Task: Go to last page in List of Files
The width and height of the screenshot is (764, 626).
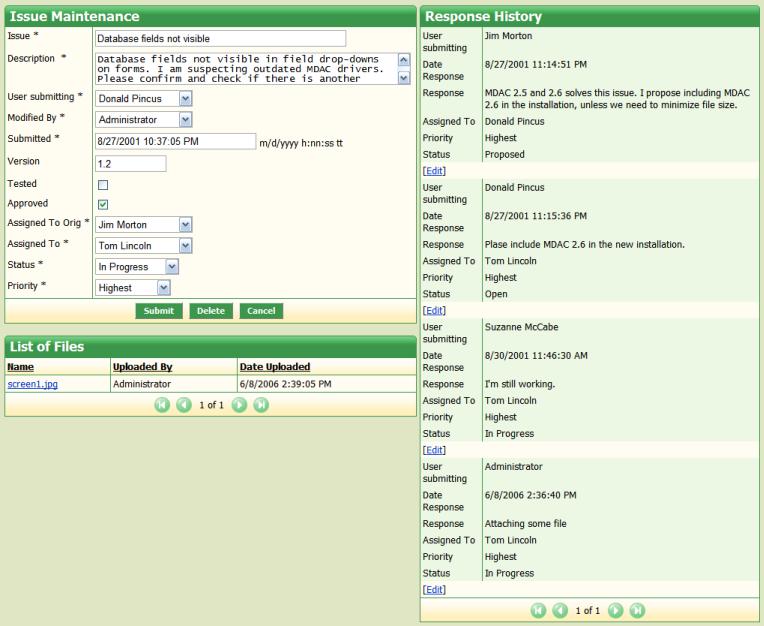Action: tap(261, 405)
